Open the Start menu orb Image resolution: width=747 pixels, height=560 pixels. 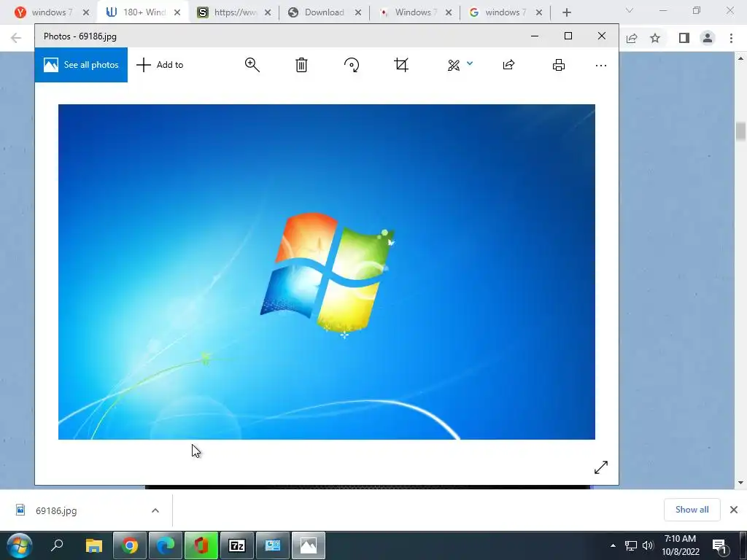click(20, 545)
